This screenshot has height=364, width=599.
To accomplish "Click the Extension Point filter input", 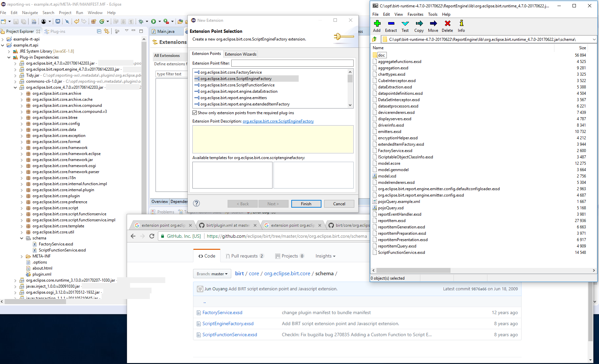I will pos(292,63).
